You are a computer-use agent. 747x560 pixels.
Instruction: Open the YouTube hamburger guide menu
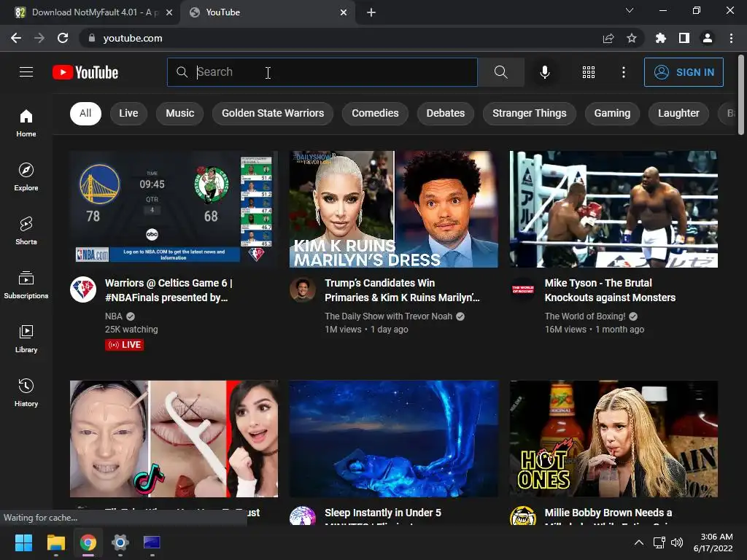click(26, 72)
